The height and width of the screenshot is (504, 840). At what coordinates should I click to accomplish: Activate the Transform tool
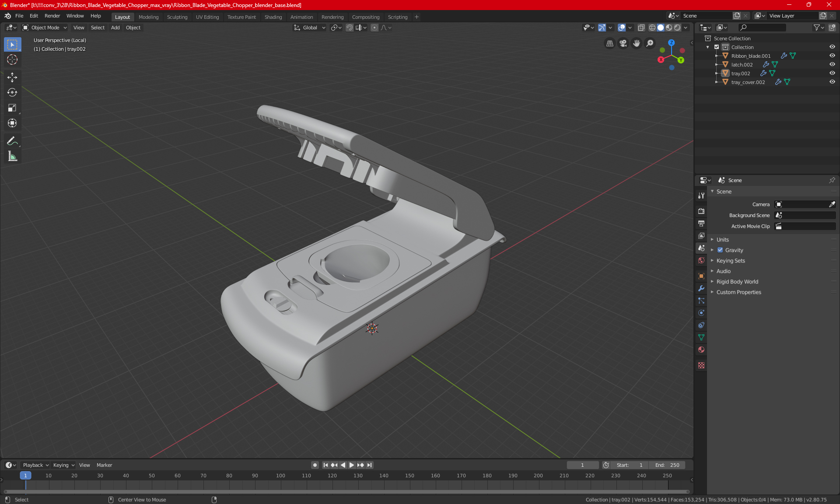[x=12, y=123]
